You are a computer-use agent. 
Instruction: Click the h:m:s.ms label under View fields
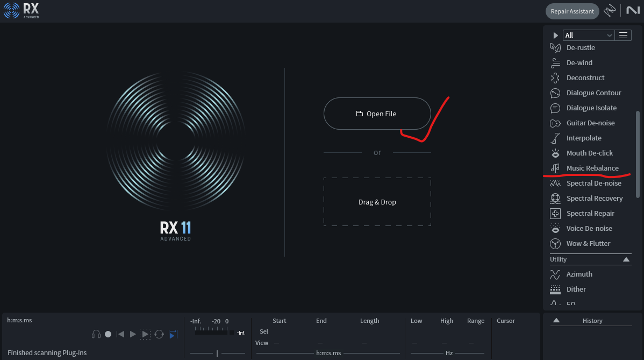pyautogui.click(x=328, y=353)
